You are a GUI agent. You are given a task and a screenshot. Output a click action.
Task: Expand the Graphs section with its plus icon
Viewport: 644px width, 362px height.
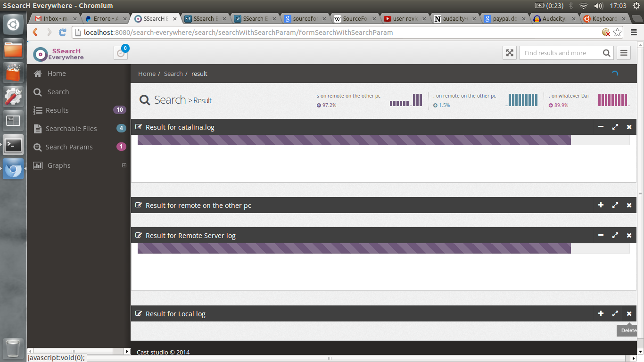point(124,165)
